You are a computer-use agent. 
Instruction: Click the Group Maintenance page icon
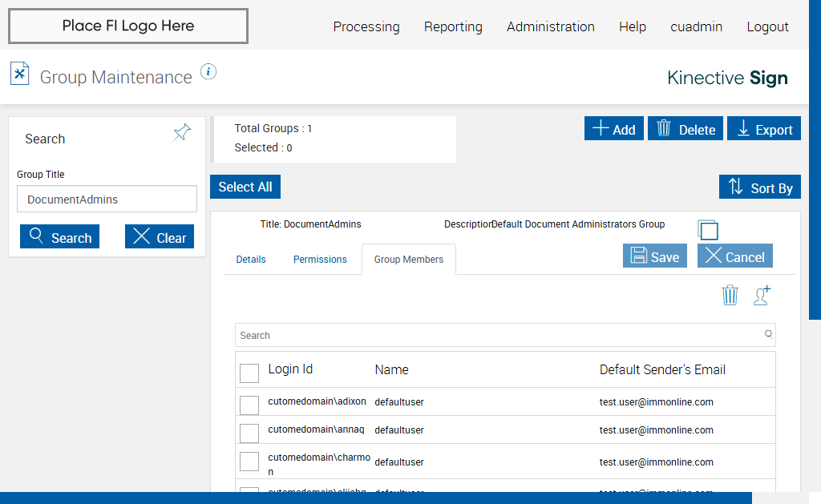(x=20, y=74)
